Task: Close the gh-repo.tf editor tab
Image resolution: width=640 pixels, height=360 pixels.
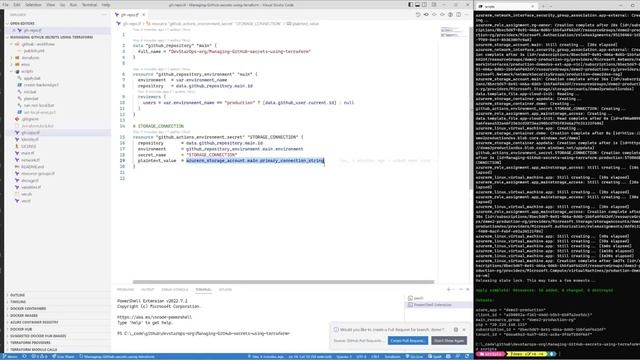Action: click(x=144, y=15)
